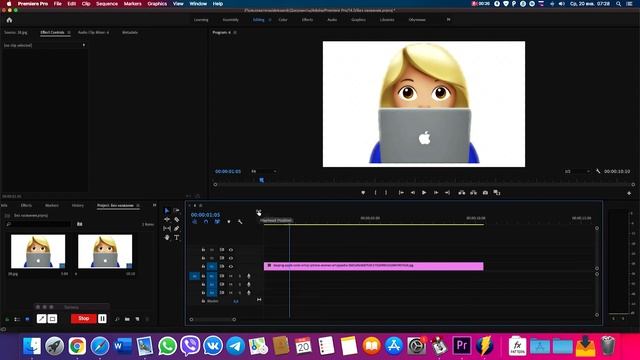Click the Extract button

coord(473,193)
